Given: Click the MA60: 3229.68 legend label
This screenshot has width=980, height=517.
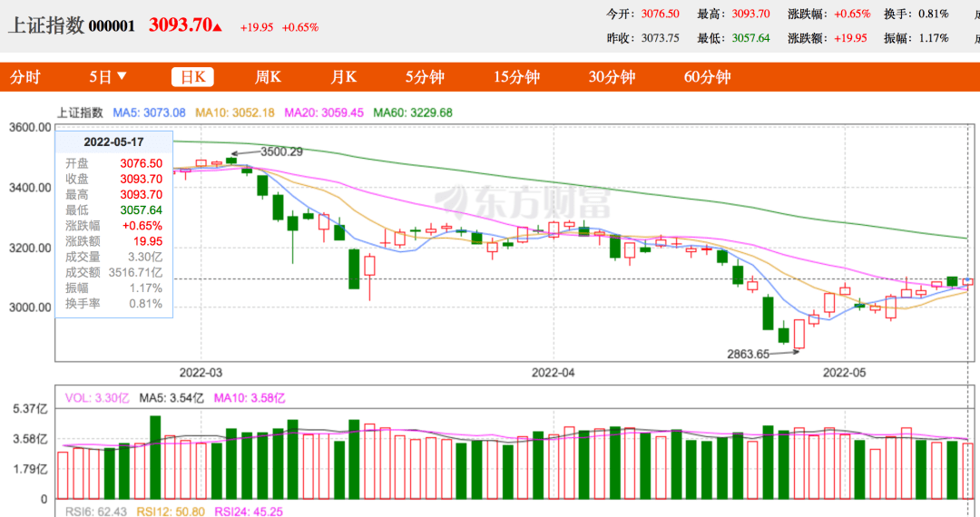Looking at the screenshot, I should [x=413, y=113].
